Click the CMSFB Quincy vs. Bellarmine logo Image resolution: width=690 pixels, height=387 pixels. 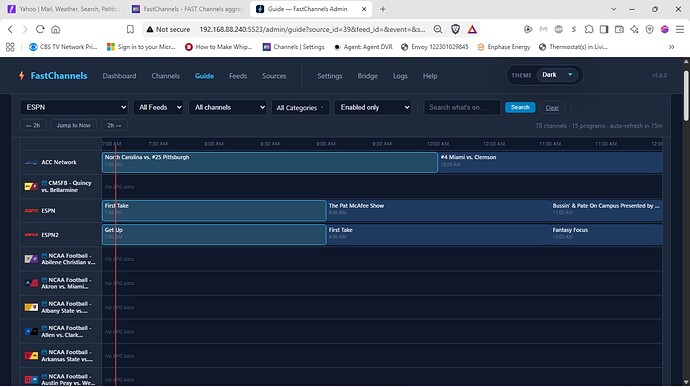click(31, 187)
